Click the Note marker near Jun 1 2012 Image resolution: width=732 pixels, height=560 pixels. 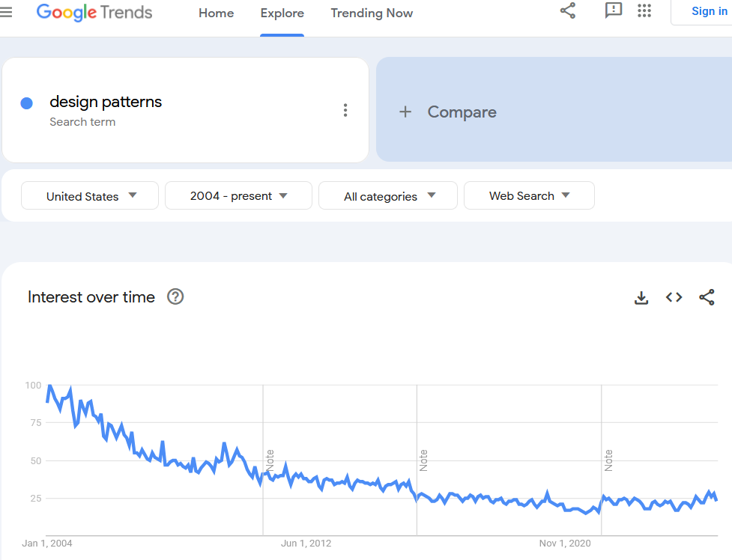pos(270,458)
